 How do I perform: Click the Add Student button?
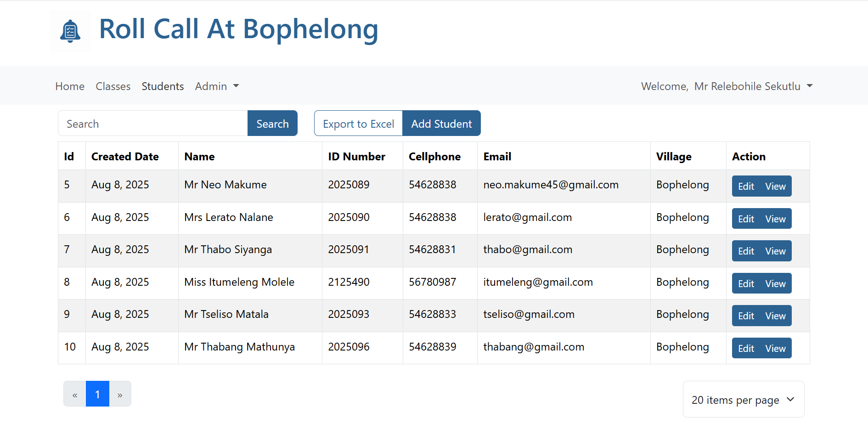coord(441,124)
